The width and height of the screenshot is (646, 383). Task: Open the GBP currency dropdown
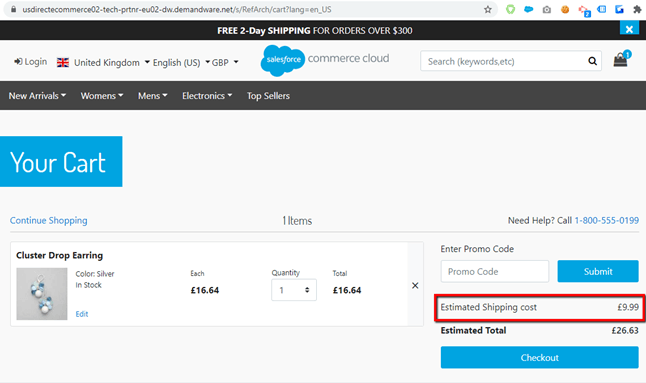coord(225,63)
